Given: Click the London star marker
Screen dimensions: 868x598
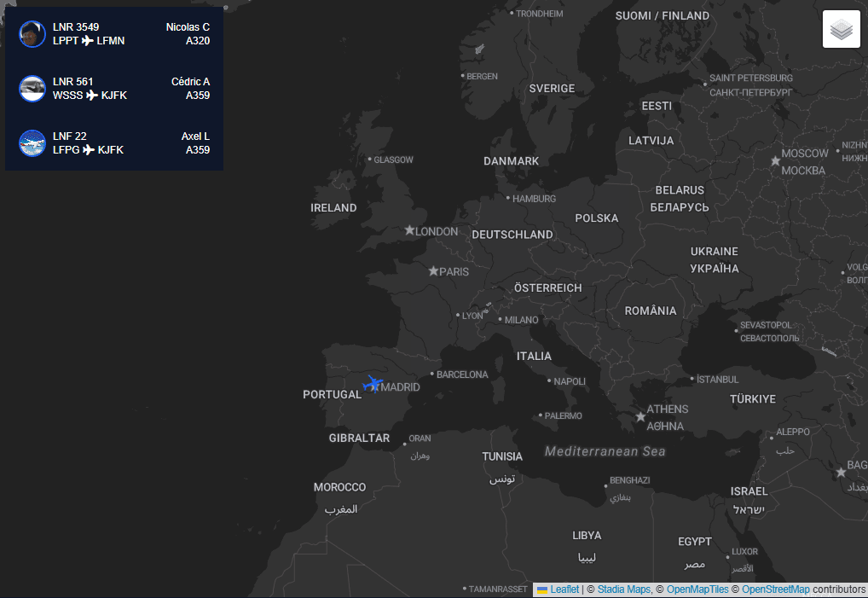Looking at the screenshot, I should (x=409, y=230).
